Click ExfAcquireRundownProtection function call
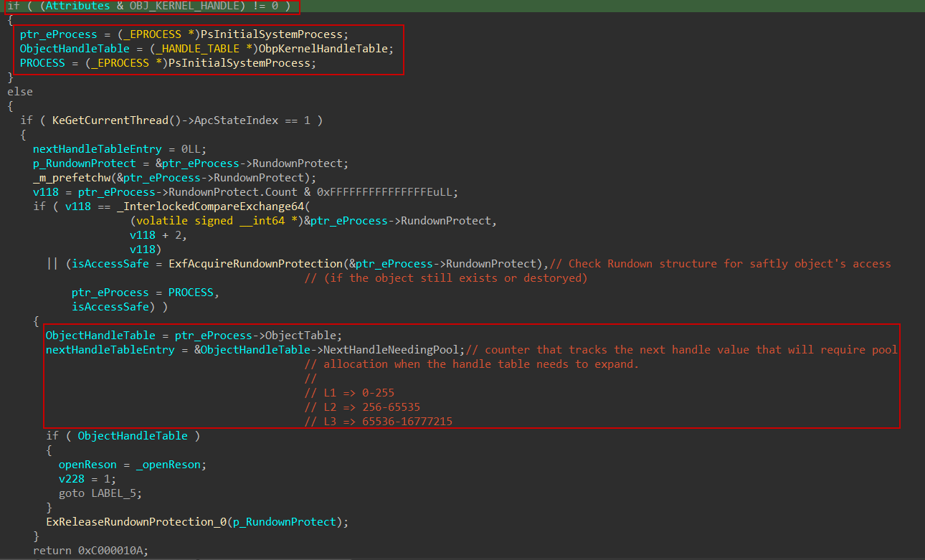 click(255, 264)
